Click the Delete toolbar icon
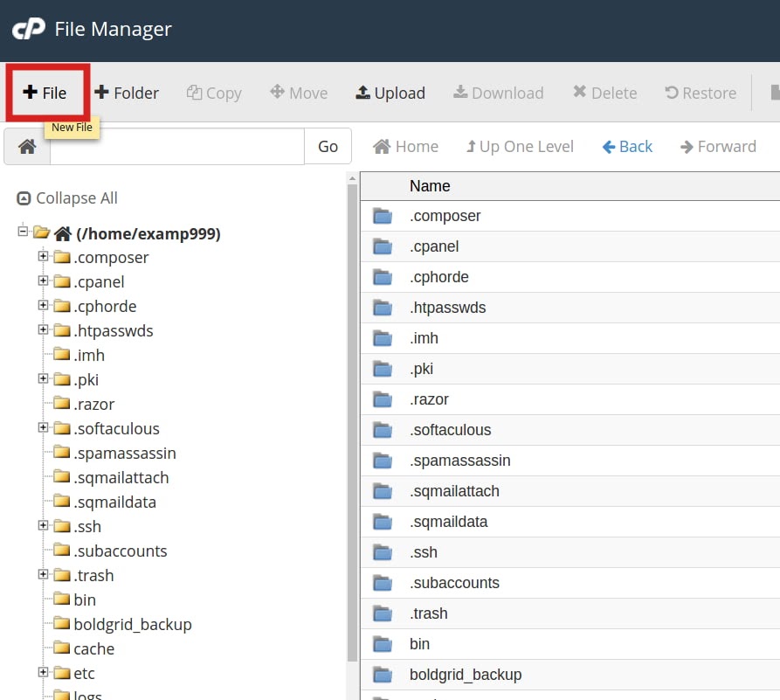The height and width of the screenshot is (700, 780). point(604,92)
